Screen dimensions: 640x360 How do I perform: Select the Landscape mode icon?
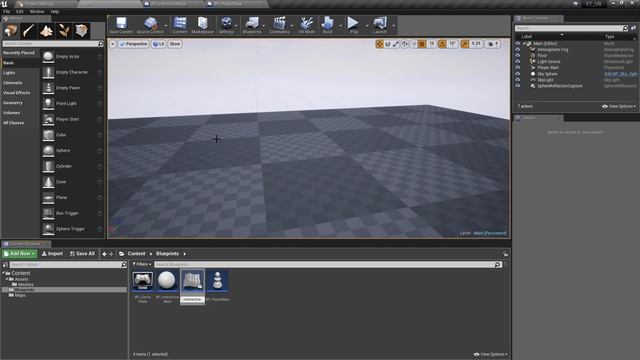[46, 31]
